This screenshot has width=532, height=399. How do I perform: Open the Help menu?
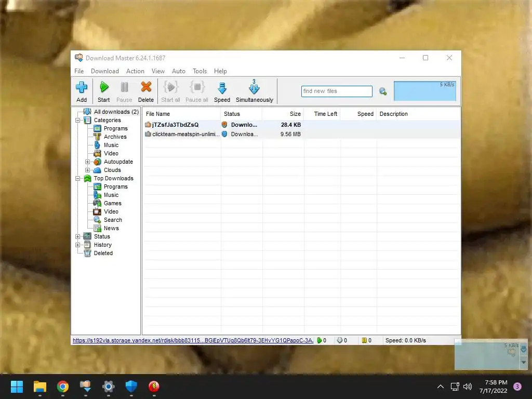(220, 71)
